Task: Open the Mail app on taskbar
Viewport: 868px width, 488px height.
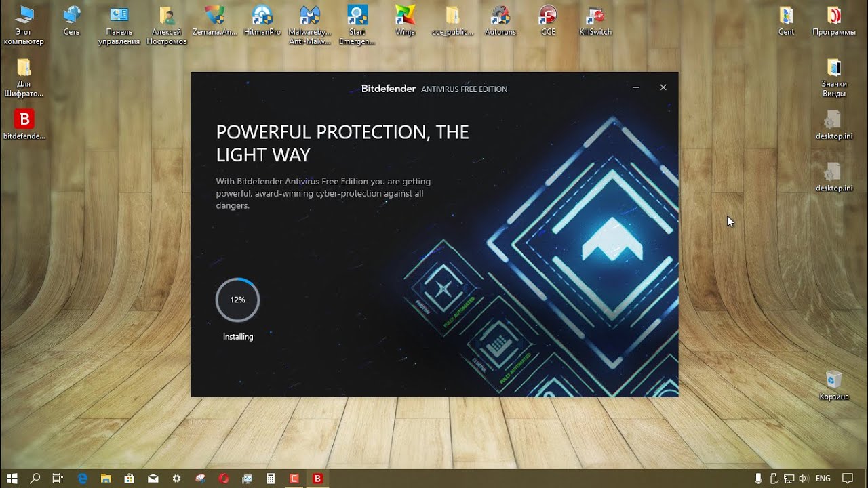Action: pyautogui.click(x=153, y=479)
